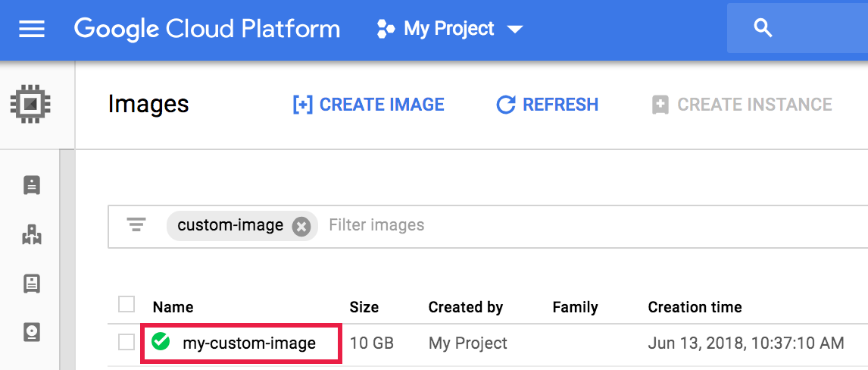
Task: Click the Compute Engine chip icon
Action: click(x=30, y=104)
